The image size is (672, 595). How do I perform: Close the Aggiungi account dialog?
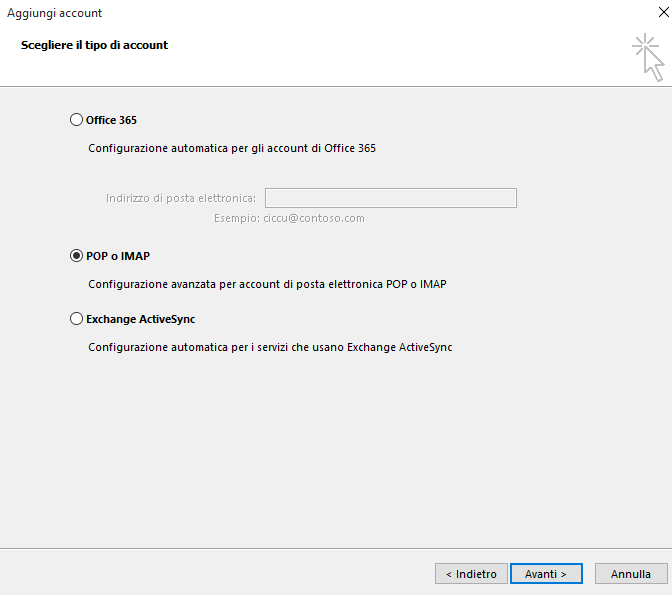pos(663,12)
